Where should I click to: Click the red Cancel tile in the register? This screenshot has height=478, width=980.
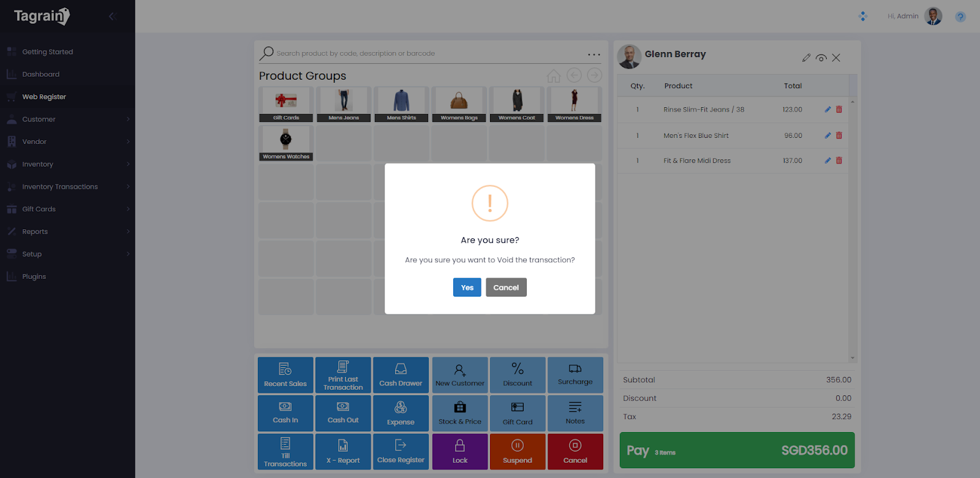tap(575, 452)
